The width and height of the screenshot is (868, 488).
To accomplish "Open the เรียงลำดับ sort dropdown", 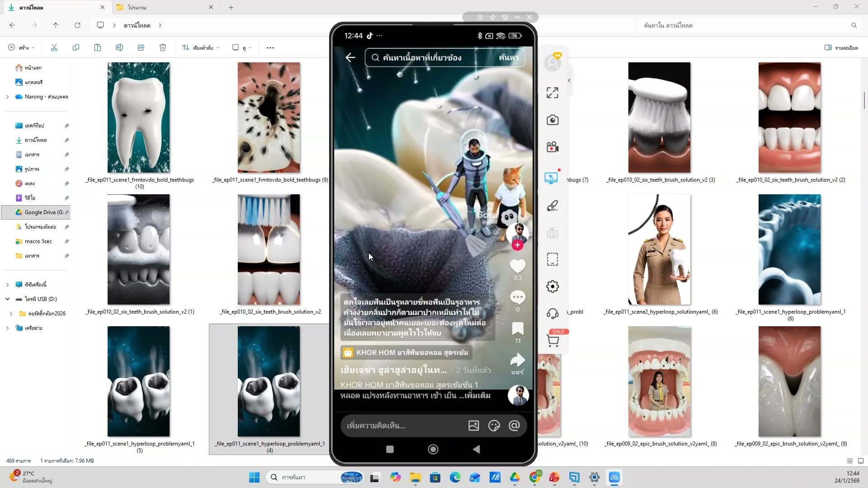I will 200,47.
